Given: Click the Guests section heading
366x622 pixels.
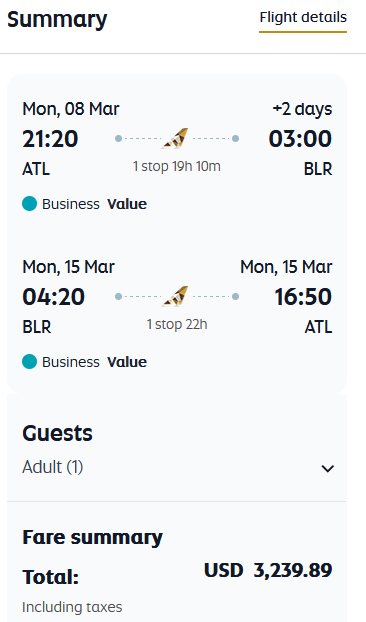Looking at the screenshot, I should pos(57,433).
